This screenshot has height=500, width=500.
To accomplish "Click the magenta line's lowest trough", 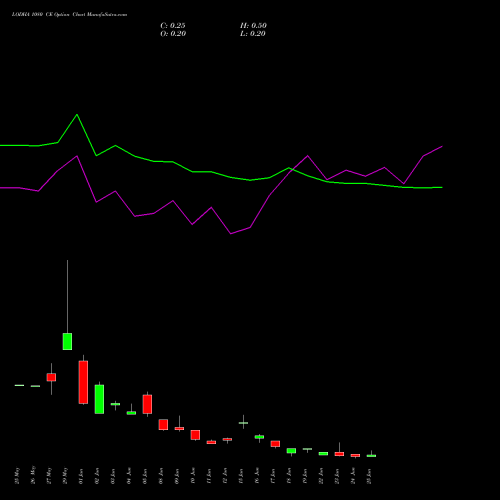I will point(231,234).
